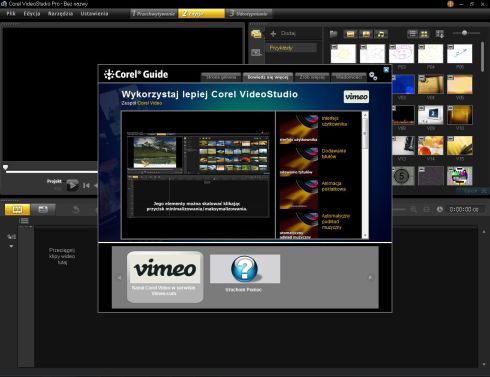Open the Edycja menu

pyautogui.click(x=32, y=14)
